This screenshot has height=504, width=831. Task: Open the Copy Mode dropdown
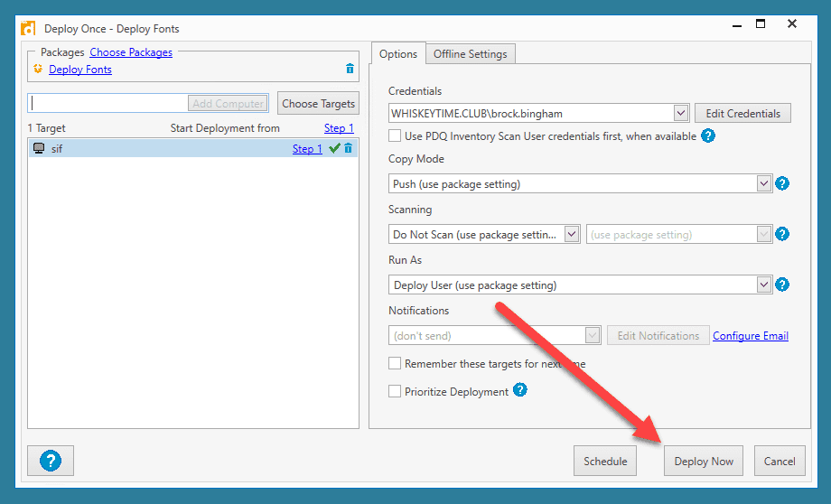point(763,184)
